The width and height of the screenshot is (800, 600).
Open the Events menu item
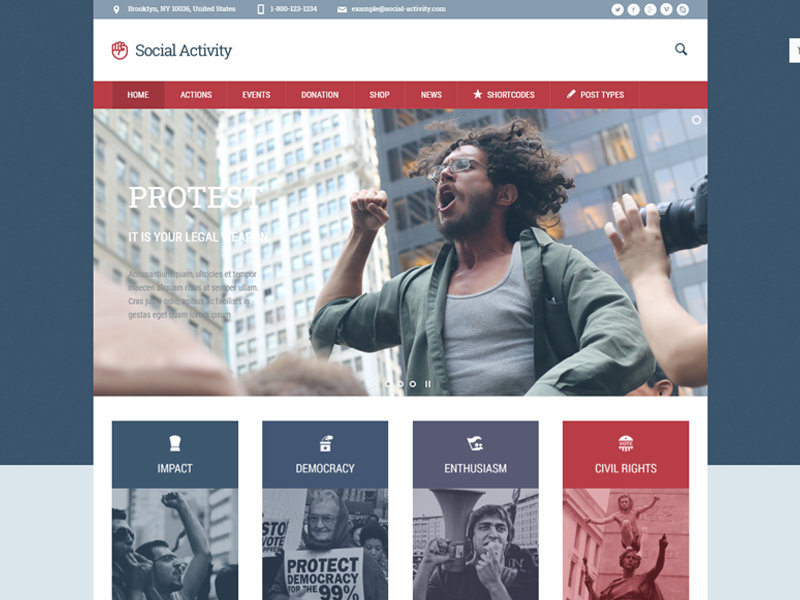pos(256,95)
